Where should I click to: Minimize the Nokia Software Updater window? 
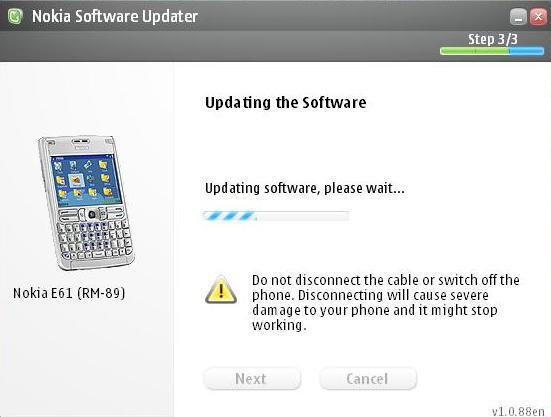(518, 17)
